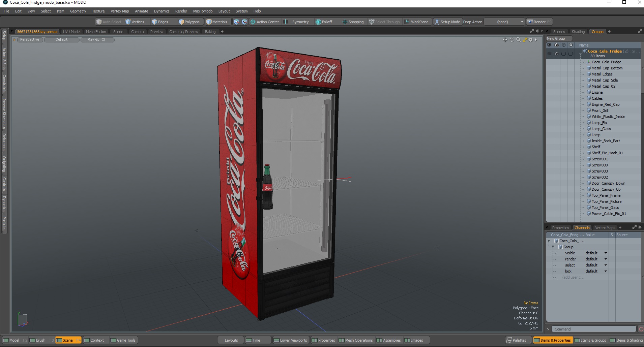This screenshot has height=347, width=644.
Task: Open the MaxToModo menu
Action: coord(203,11)
